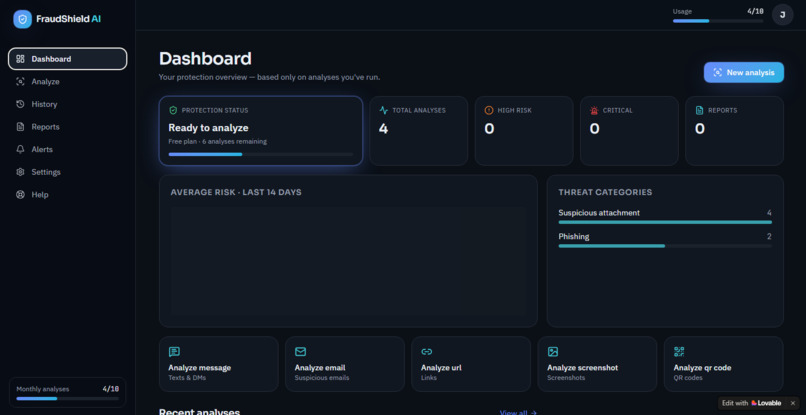Click the Dashboard page title
The width and height of the screenshot is (806, 415).
(205, 59)
